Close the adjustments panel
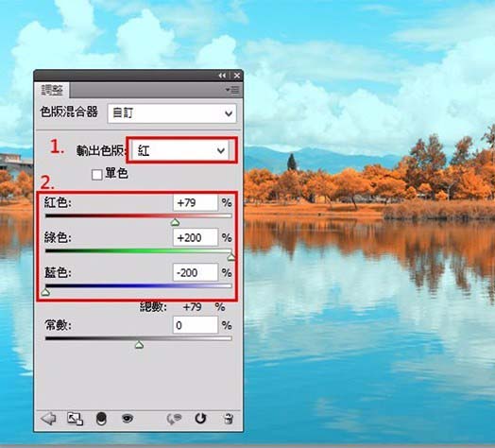This screenshot has height=448, width=495. coord(237,76)
